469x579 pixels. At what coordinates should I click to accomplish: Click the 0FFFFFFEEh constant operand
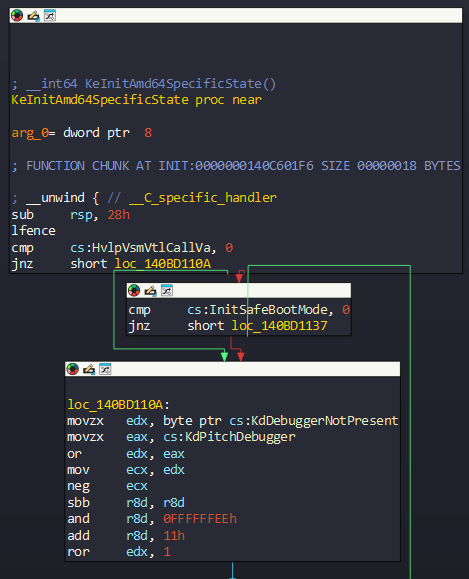200,519
